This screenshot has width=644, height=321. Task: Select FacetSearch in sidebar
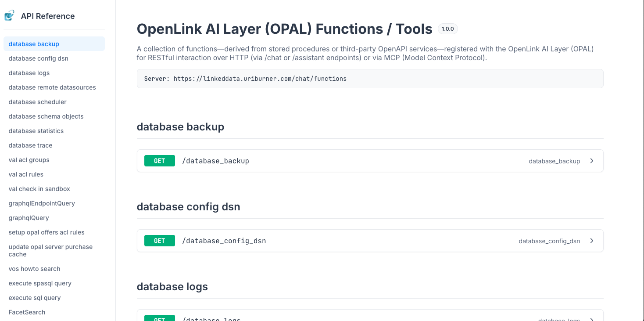point(54,312)
